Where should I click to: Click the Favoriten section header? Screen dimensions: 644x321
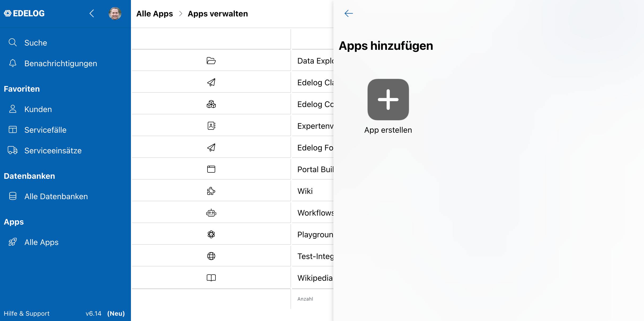(22, 89)
